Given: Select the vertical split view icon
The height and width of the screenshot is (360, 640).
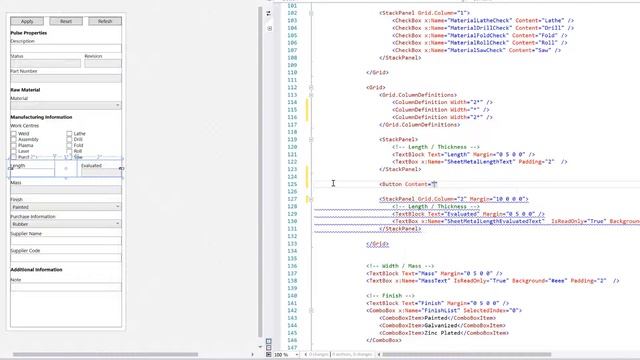Looking at the screenshot, I should coord(269,341).
